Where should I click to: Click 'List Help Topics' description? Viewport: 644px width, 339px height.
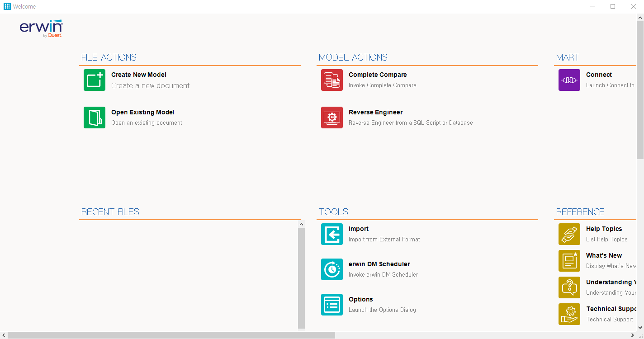point(607,239)
